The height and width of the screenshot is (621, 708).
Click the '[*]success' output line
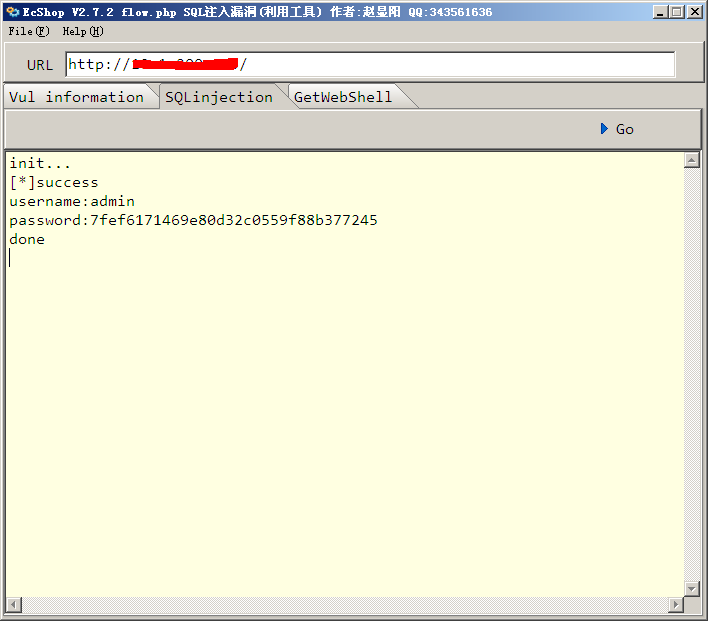pos(54,182)
